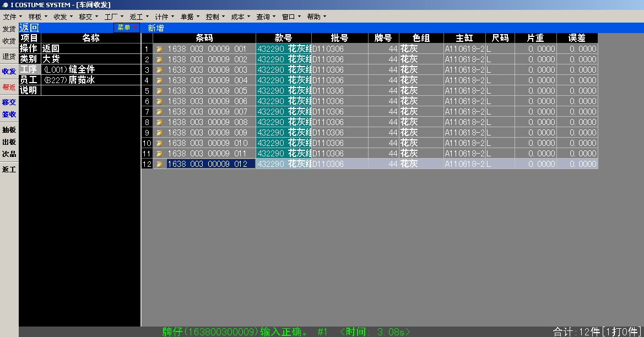The width and height of the screenshot is (644, 337).
Task: Select 发货 in left sidebar
Action: pos(9,29)
